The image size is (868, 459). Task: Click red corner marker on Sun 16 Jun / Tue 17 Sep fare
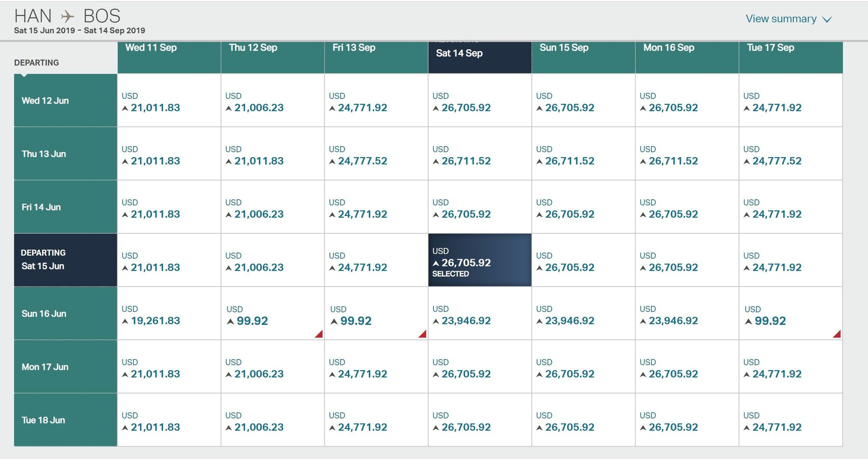click(x=837, y=334)
